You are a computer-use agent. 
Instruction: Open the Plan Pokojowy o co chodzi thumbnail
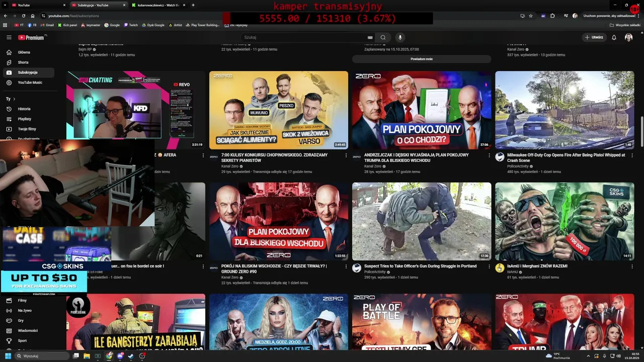click(422, 110)
